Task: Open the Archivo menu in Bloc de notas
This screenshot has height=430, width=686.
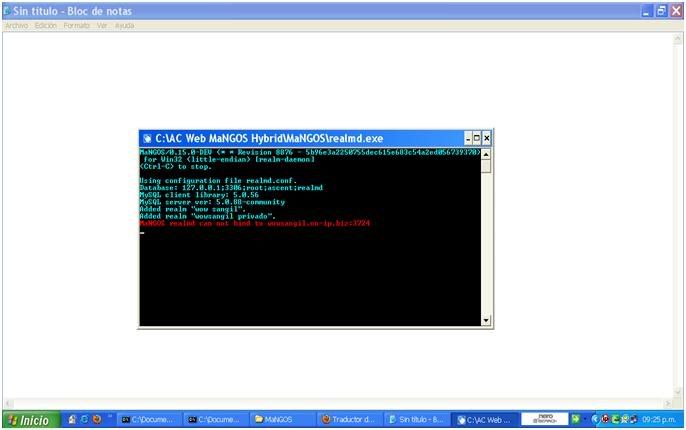Action: pos(17,26)
